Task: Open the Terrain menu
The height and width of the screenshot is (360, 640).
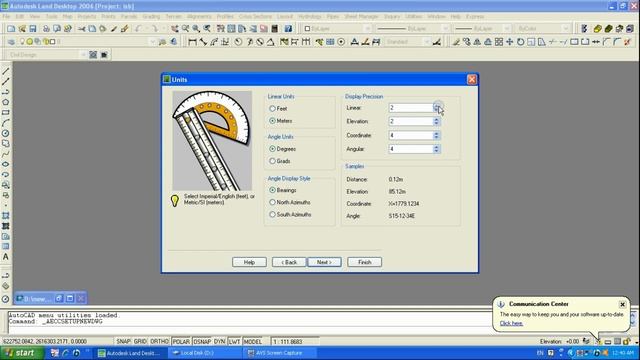Action: (x=173, y=17)
